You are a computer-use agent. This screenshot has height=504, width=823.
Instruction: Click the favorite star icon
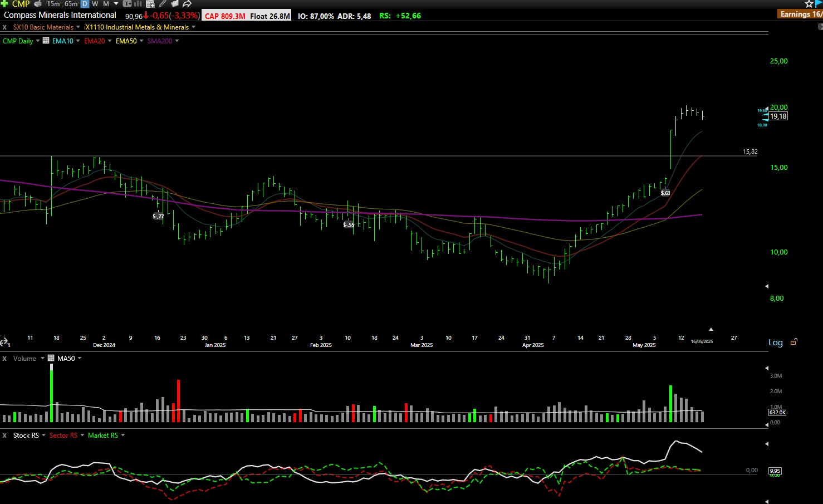(x=809, y=3)
